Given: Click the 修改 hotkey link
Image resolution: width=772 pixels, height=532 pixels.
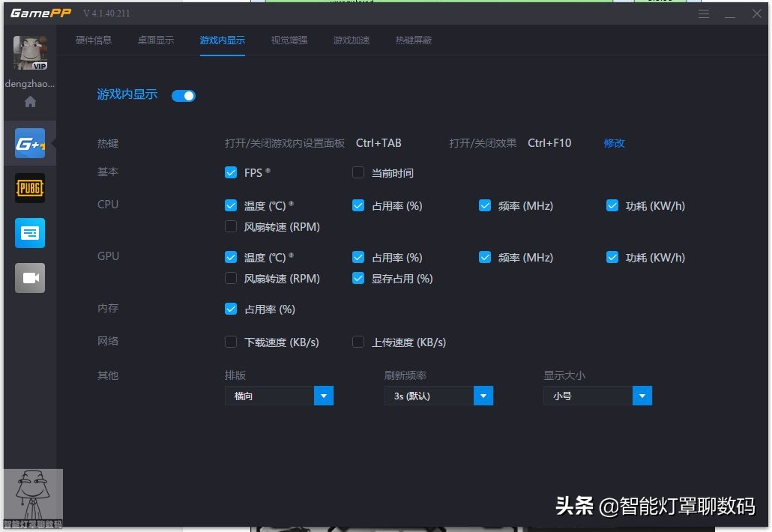Looking at the screenshot, I should (614, 142).
